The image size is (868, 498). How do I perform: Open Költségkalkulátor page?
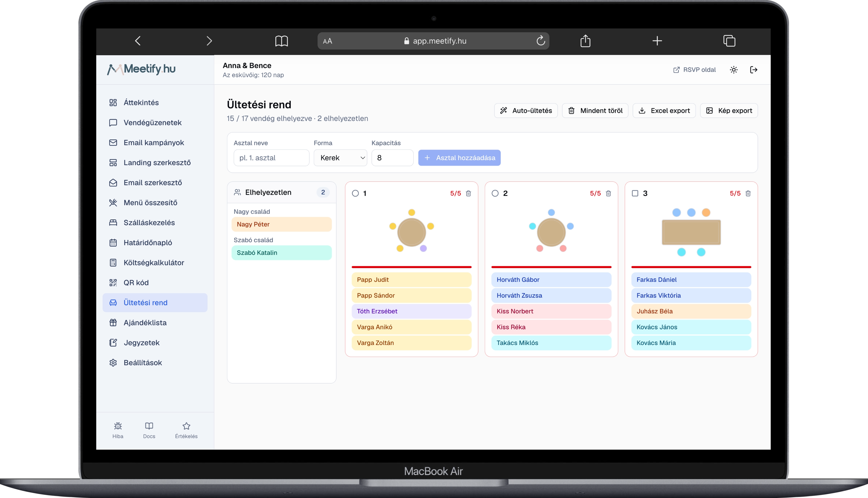click(155, 263)
